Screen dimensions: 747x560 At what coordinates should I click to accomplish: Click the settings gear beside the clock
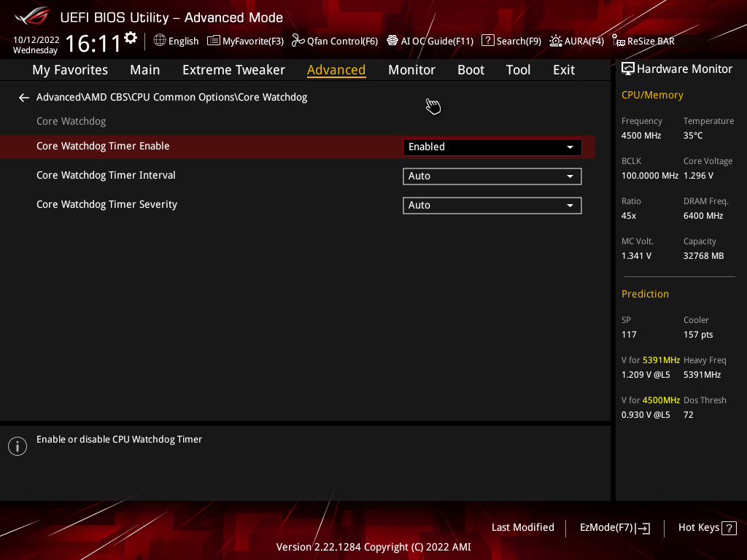pos(131,37)
